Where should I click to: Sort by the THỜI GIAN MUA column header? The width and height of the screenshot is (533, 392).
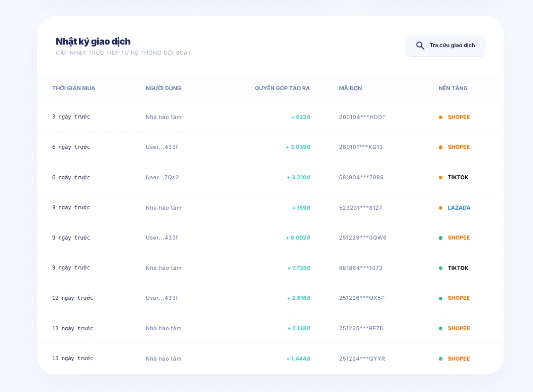pos(73,88)
